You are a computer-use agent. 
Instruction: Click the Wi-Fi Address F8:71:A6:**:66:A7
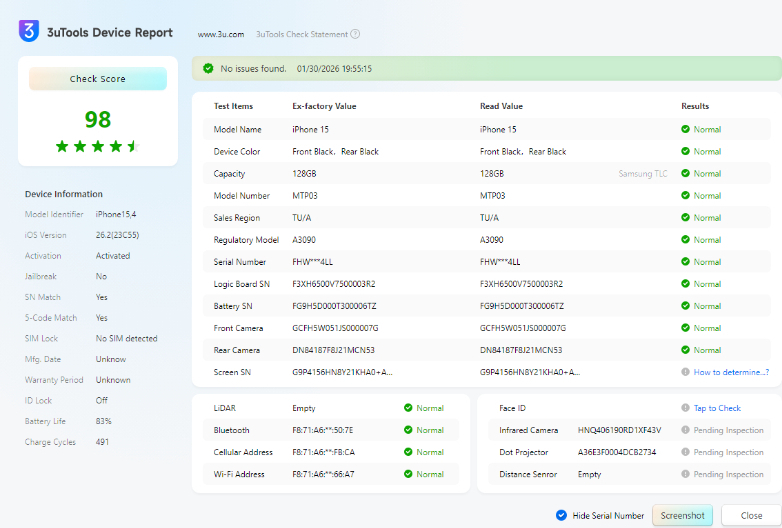click(x=323, y=474)
